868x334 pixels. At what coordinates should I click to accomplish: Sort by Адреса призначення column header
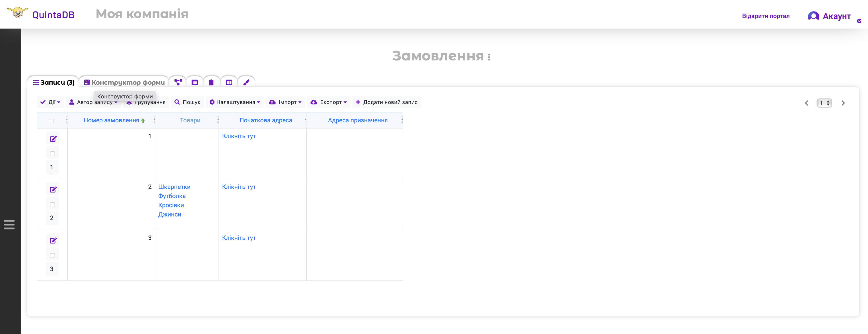(358, 120)
